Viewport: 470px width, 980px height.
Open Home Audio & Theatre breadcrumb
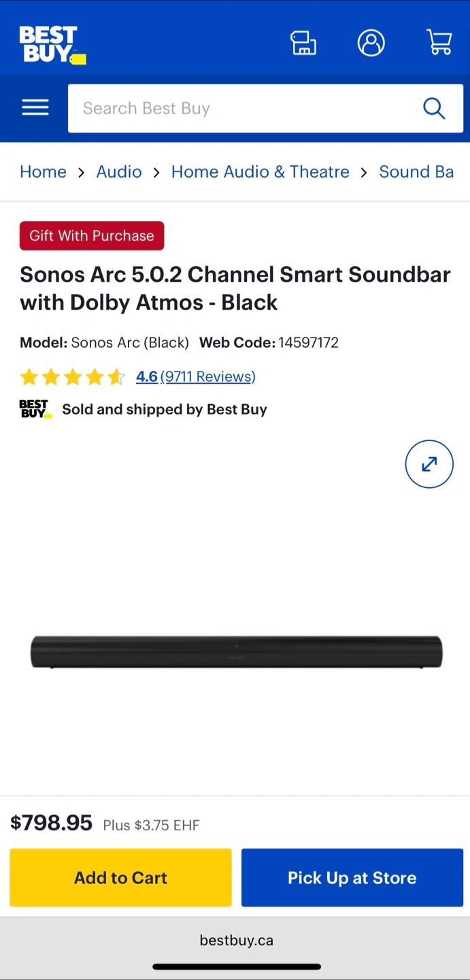pyautogui.click(x=261, y=171)
